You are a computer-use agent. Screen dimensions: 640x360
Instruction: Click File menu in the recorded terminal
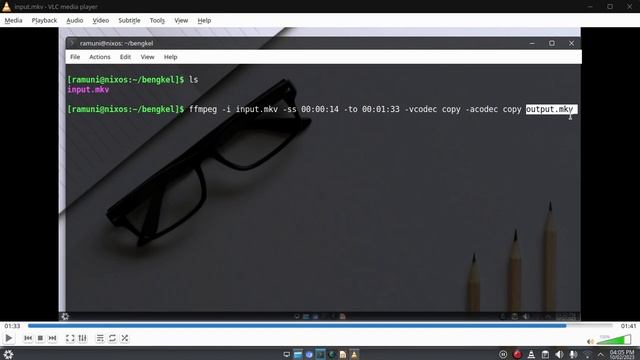tap(75, 57)
